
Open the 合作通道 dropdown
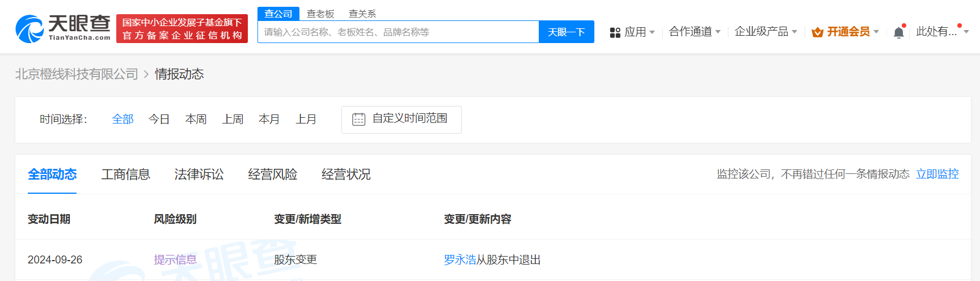tap(695, 32)
